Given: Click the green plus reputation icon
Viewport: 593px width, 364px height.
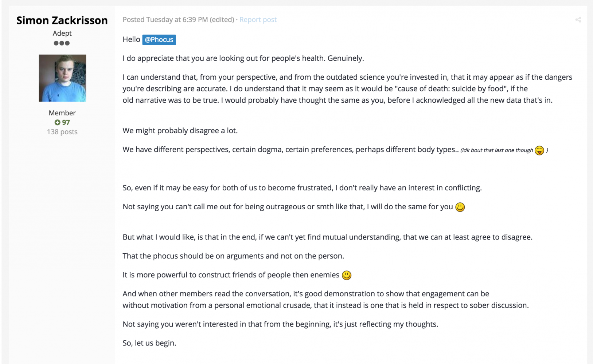Looking at the screenshot, I should 57,123.
